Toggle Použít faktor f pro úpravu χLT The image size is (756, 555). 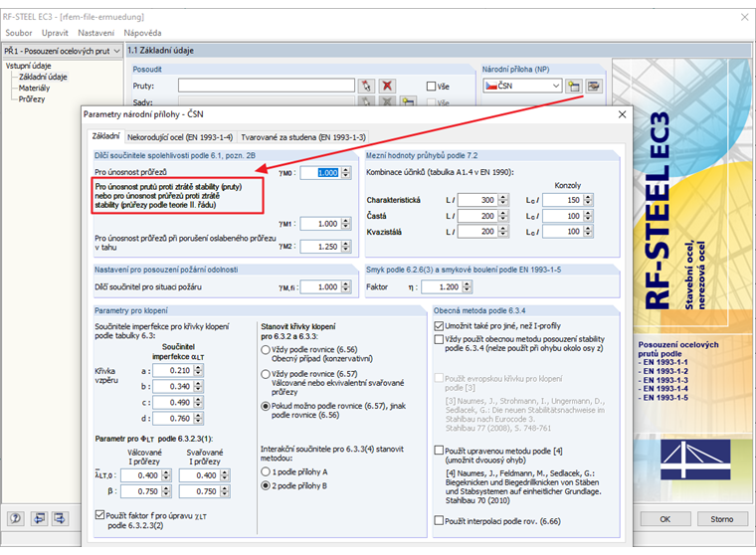coord(99,515)
